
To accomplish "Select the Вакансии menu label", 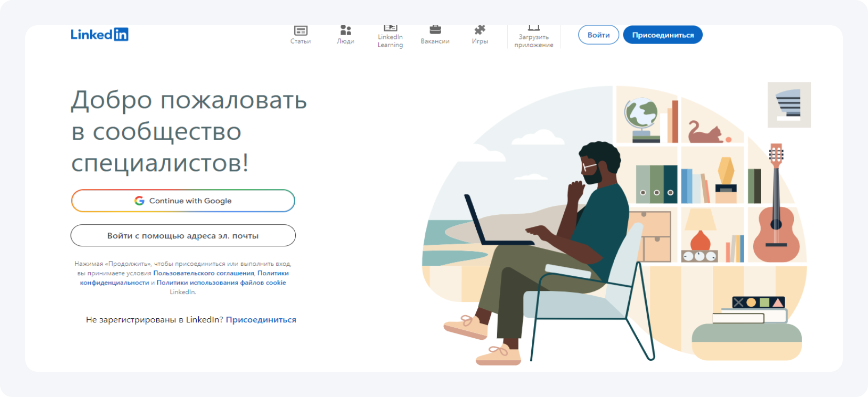I will [435, 41].
